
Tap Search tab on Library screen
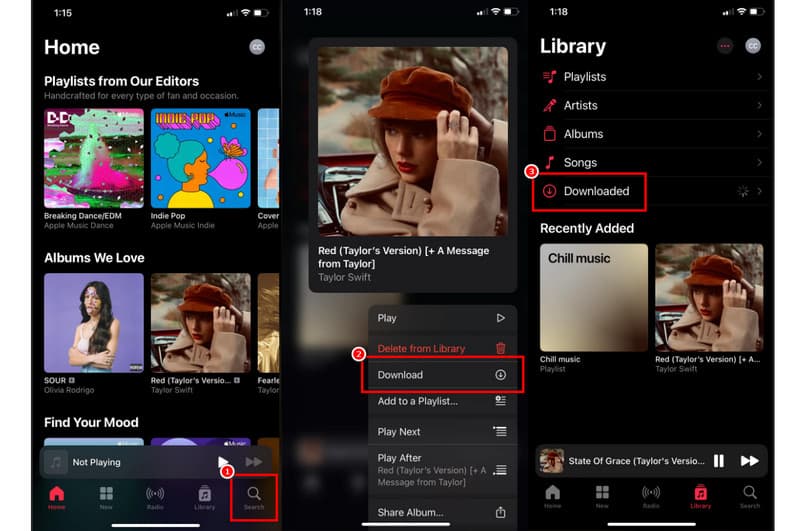749,497
